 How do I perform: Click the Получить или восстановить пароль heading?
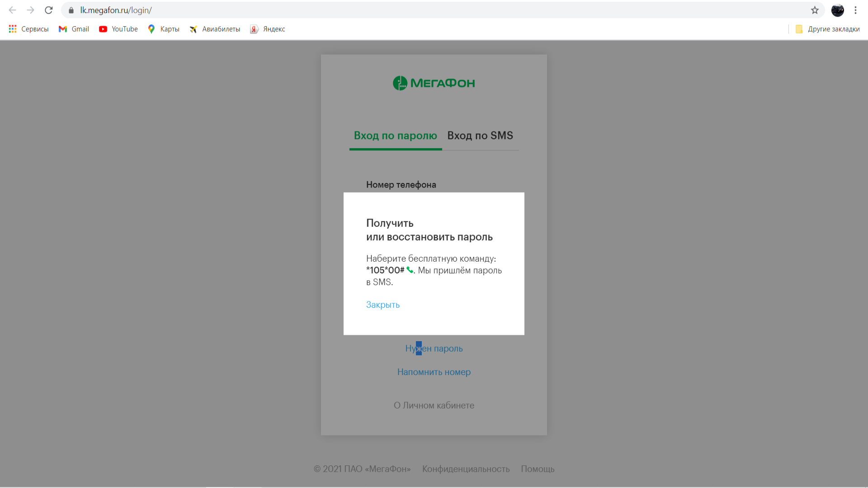tap(429, 230)
